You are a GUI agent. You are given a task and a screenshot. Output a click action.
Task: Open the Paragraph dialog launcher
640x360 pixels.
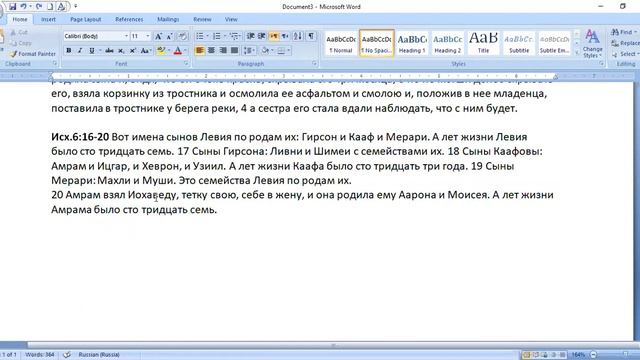[315, 64]
